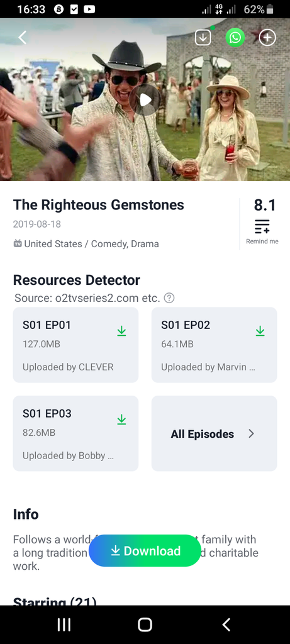This screenshot has height=644, width=290.
Task: Expand All Episodes list
Action: click(214, 434)
